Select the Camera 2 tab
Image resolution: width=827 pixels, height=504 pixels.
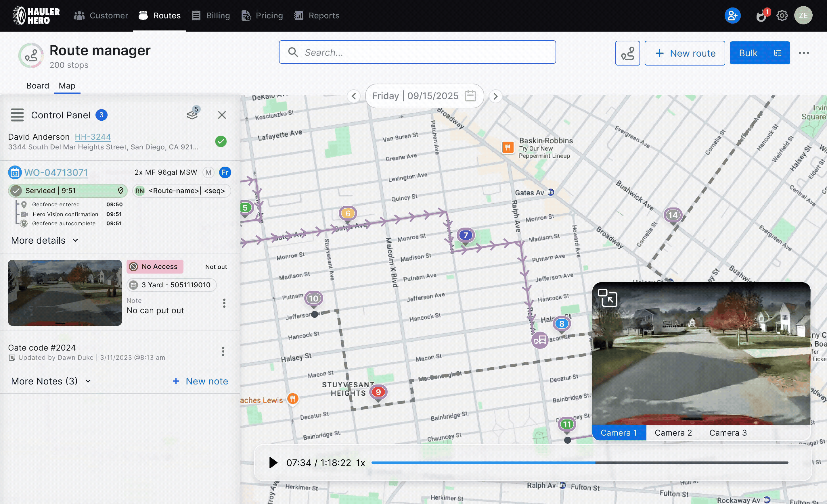coord(673,432)
